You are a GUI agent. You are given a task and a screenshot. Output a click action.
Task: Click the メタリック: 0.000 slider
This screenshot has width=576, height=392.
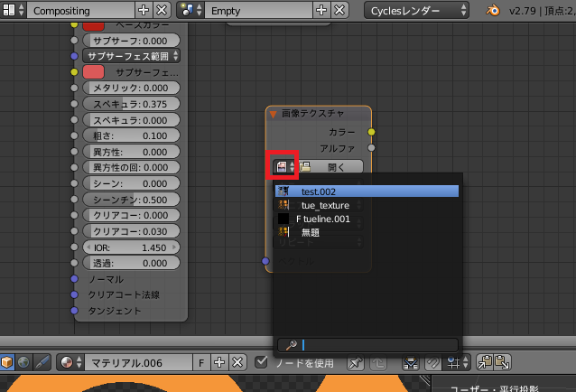coord(132,88)
